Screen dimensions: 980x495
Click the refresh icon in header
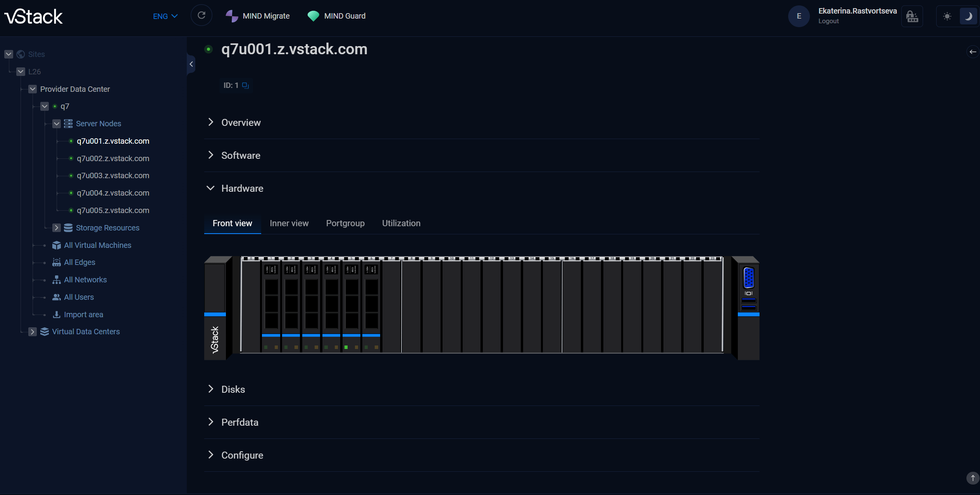point(201,15)
